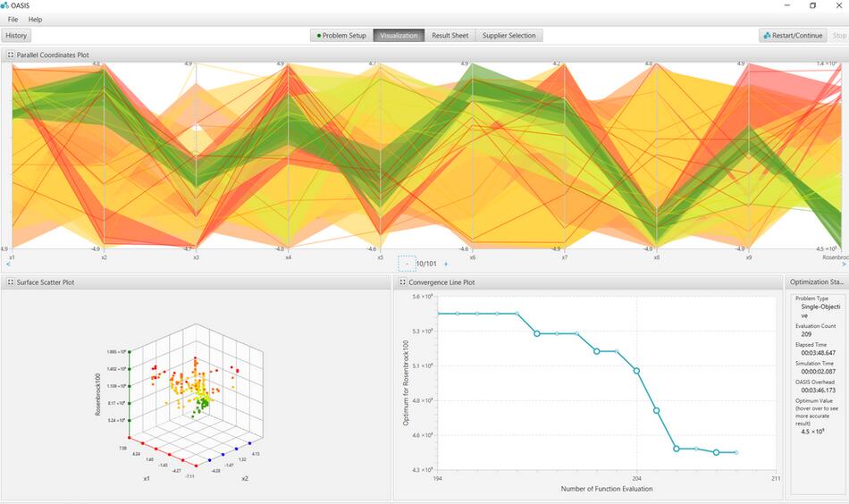This screenshot has height=504, width=849.
Task: Click the Simulation Time value 00:00:02.087
Action: (818, 372)
